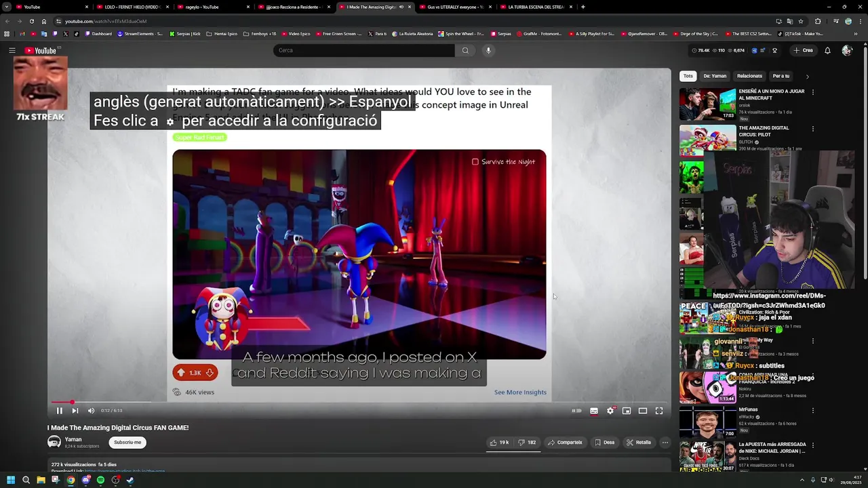
Task: Create a clip with Retalla
Action: click(639, 443)
